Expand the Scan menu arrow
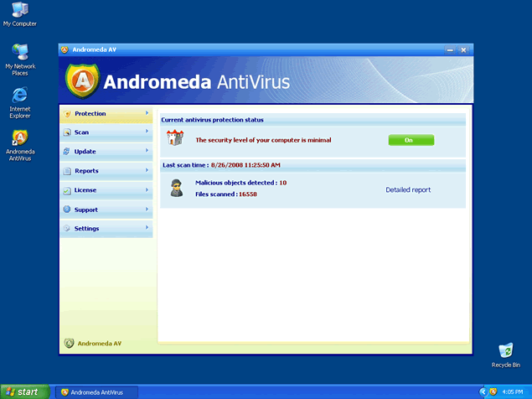The height and width of the screenshot is (399, 532). (x=147, y=132)
